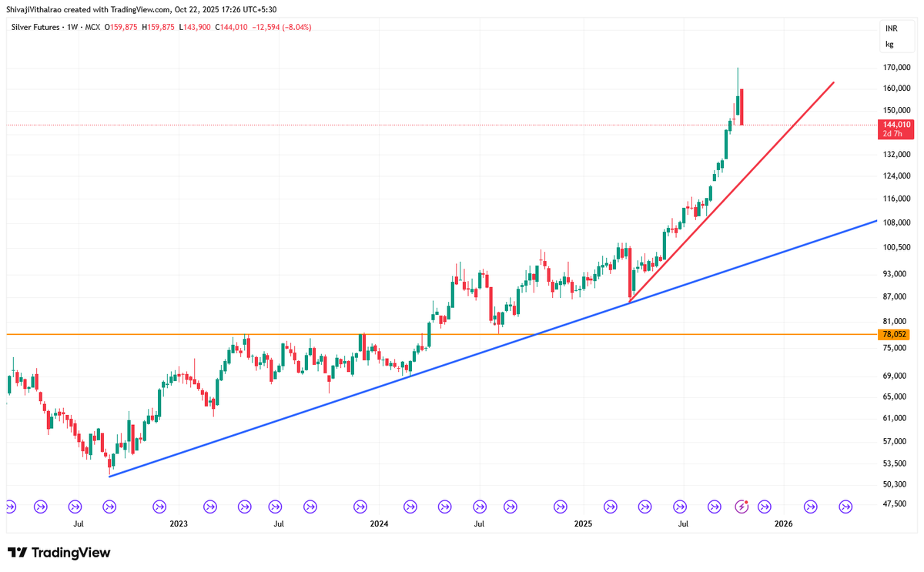The height and width of the screenshot is (572, 924).
Task: Click the 2023 time axis label
Action: pyautogui.click(x=178, y=523)
